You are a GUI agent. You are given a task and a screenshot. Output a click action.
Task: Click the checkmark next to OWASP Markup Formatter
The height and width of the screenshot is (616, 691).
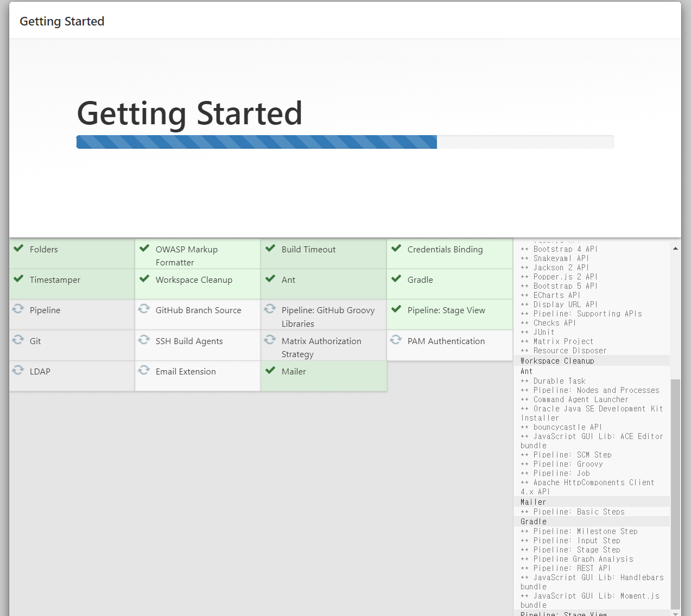[144, 248]
